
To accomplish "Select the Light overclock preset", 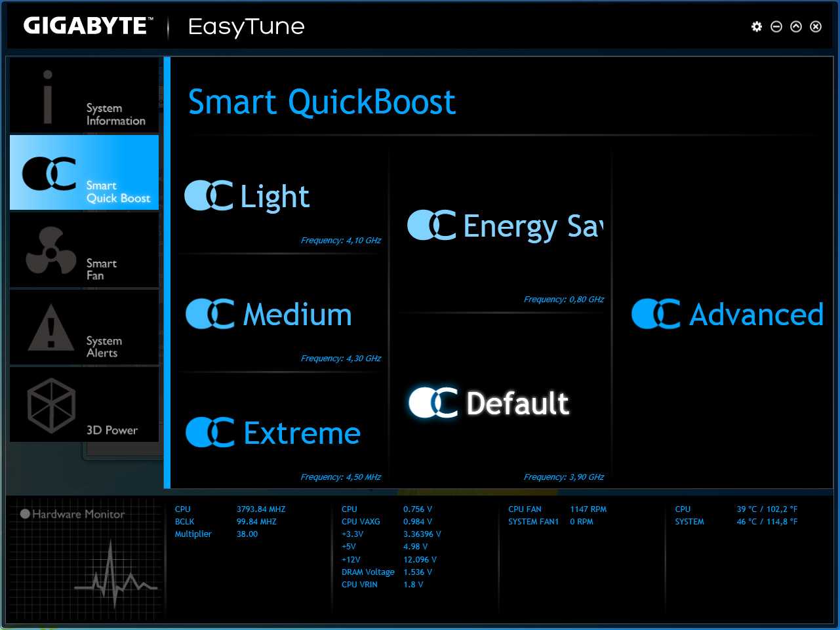I will [x=275, y=197].
